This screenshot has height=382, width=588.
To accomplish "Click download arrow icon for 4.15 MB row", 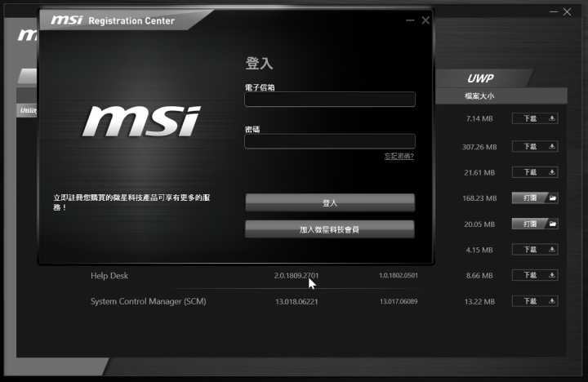I will [551, 249].
